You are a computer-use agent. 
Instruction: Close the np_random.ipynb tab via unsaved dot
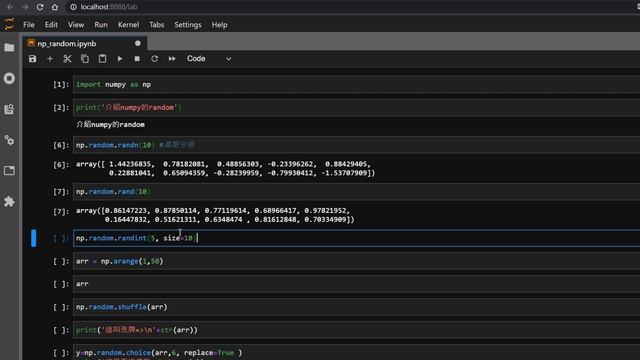(x=138, y=43)
